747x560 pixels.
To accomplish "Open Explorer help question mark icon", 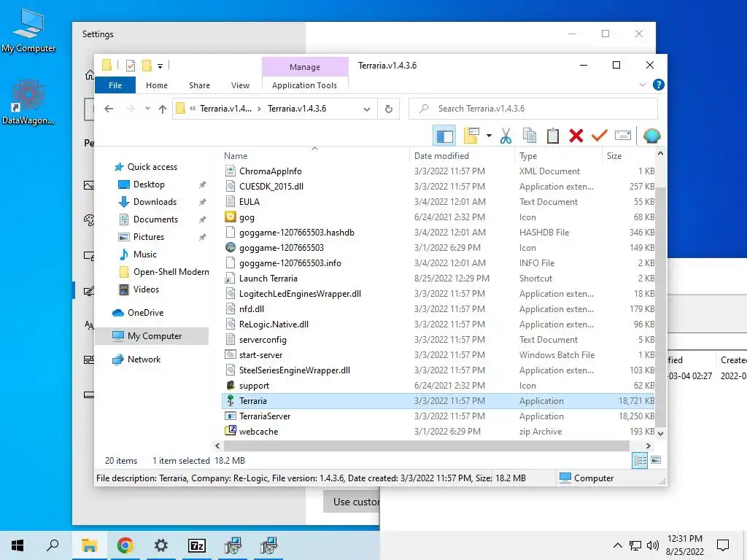I will (x=659, y=85).
